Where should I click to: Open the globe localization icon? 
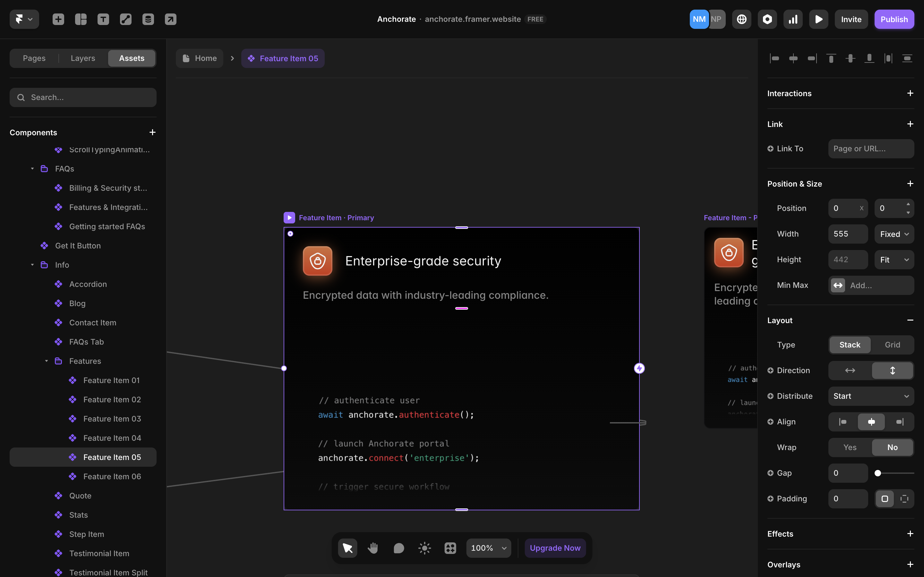pyautogui.click(x=741, y=19)
